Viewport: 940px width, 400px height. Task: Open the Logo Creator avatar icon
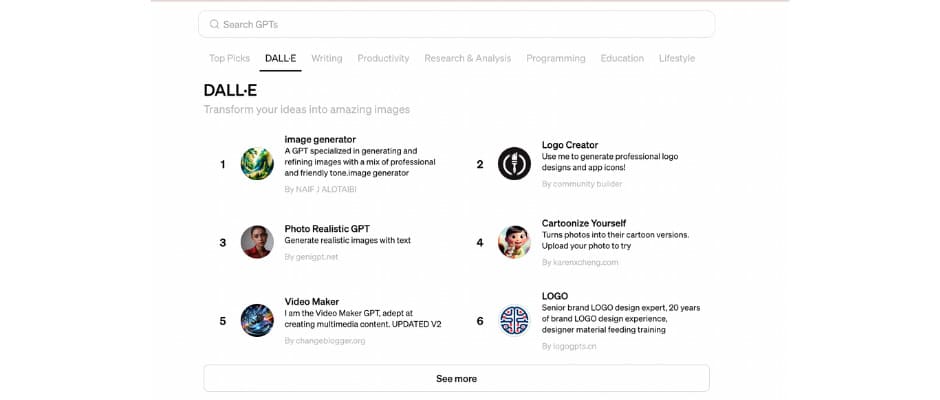click(x=514, y=163)
